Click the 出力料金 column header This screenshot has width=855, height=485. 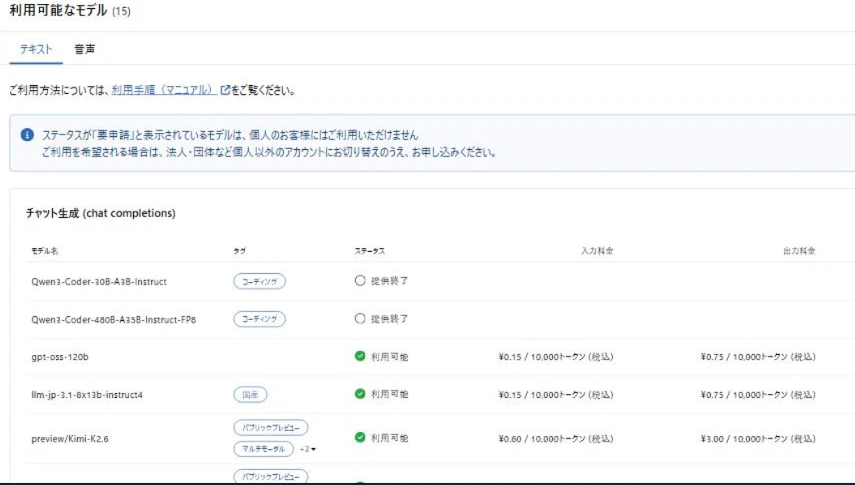click(x=799, y=251)
